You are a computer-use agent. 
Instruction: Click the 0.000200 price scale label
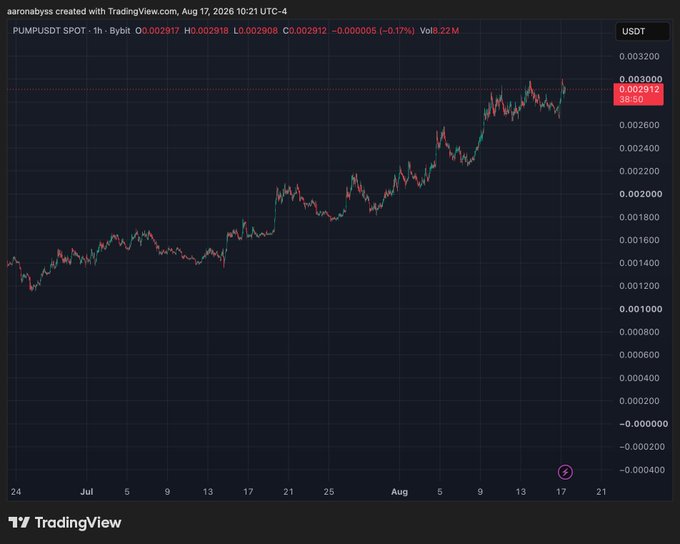(x=639, y=401)
